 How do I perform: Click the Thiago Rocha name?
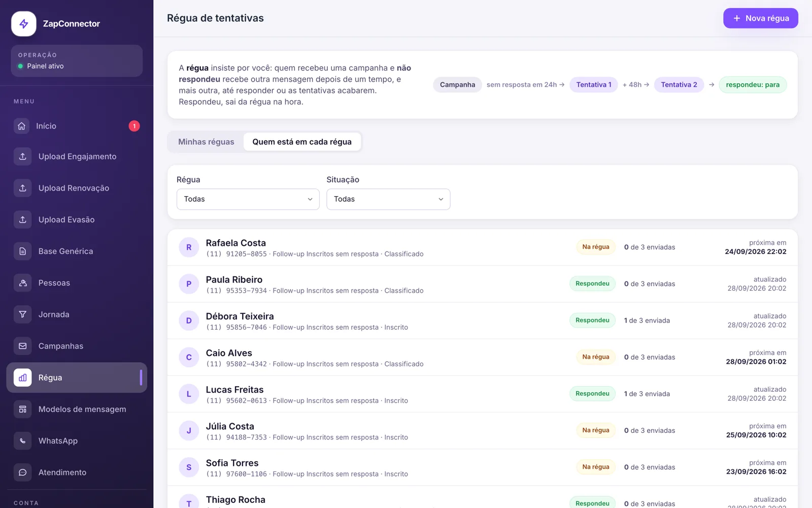[235, 500]
